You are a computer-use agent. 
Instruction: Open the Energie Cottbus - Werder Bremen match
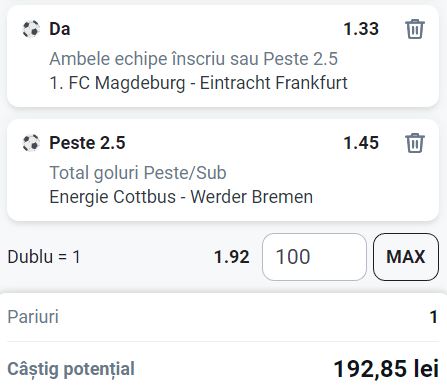tap(181, 197)
